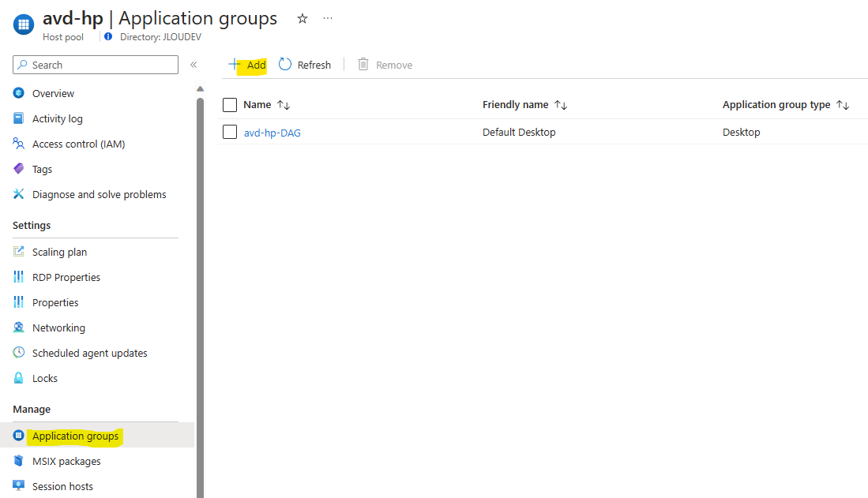Click the Overview label in the sidebar
Screen dimensions: 868x498
pyautogui.click(x=53, y=93)
